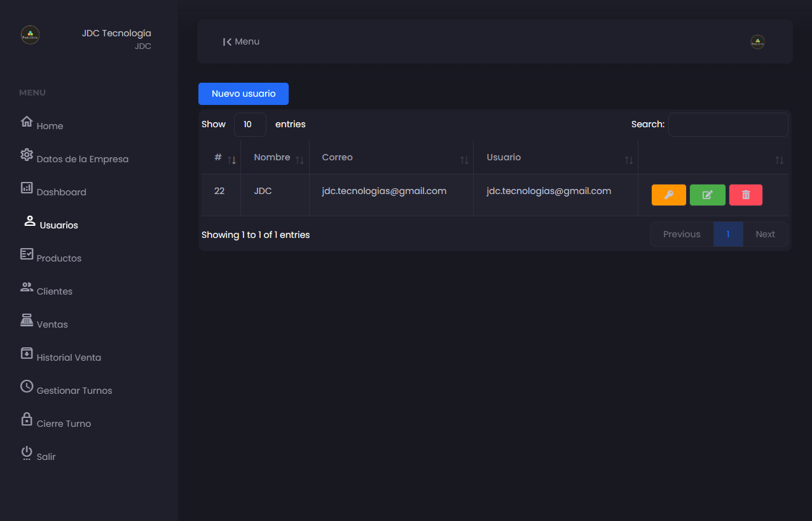
Task: Collapse the sidebar using Menu toggle
Action: coord(241,42)
